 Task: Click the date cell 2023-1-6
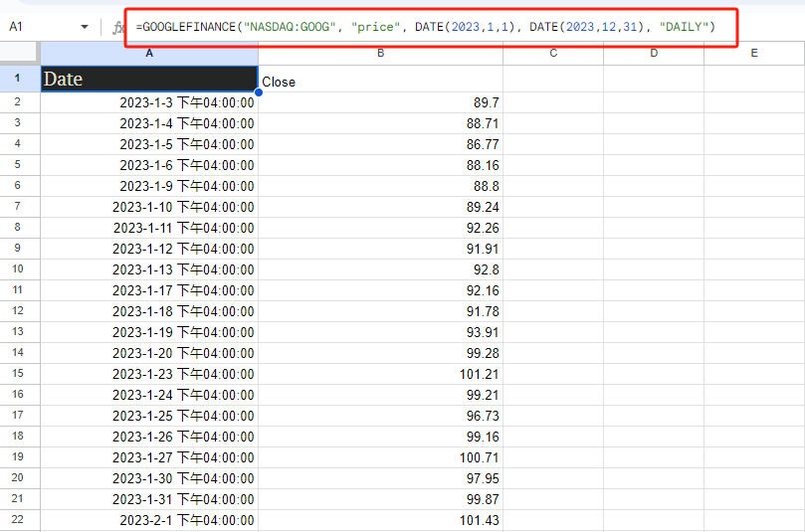pos(149,165)
